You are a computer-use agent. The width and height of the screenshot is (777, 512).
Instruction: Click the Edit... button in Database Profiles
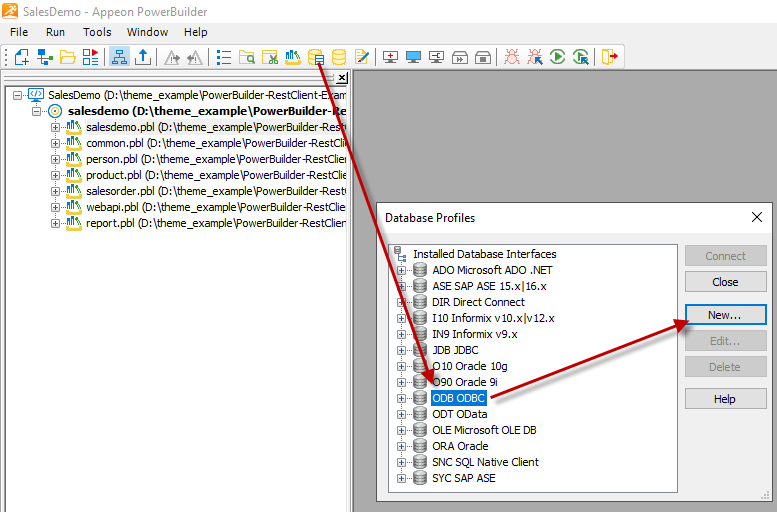point(725,341)
